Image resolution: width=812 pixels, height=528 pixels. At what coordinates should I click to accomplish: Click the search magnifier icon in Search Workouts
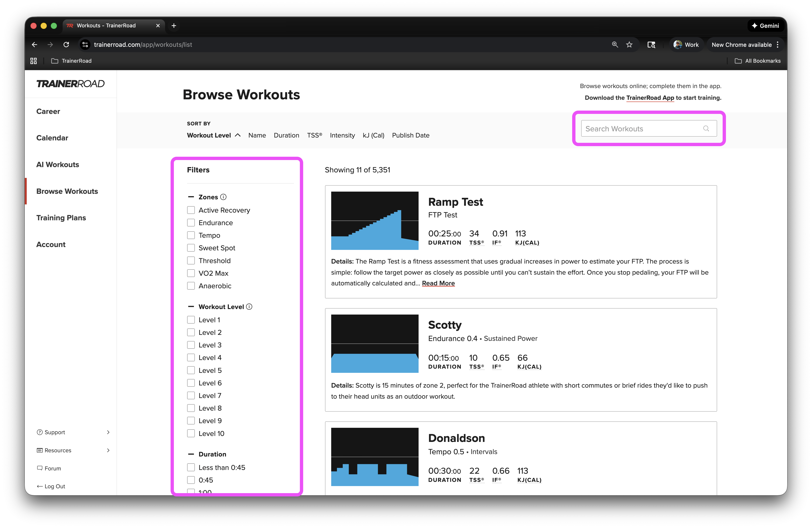(706, 128)
